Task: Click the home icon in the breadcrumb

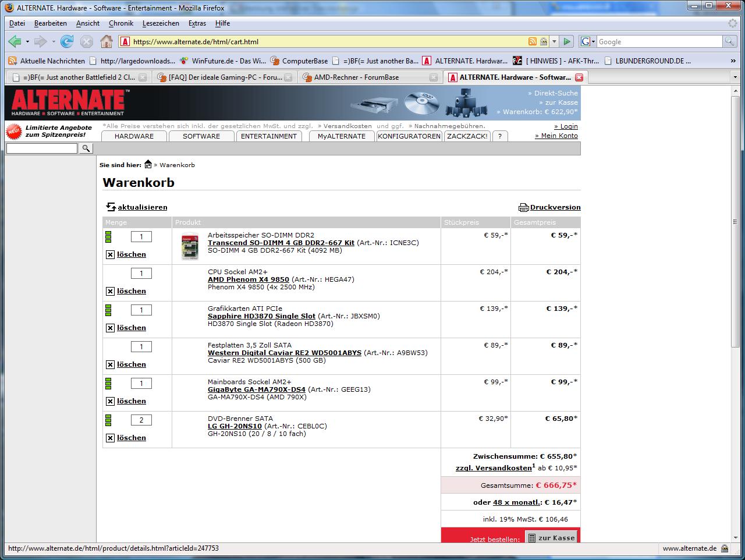Action: pos(148,165)
